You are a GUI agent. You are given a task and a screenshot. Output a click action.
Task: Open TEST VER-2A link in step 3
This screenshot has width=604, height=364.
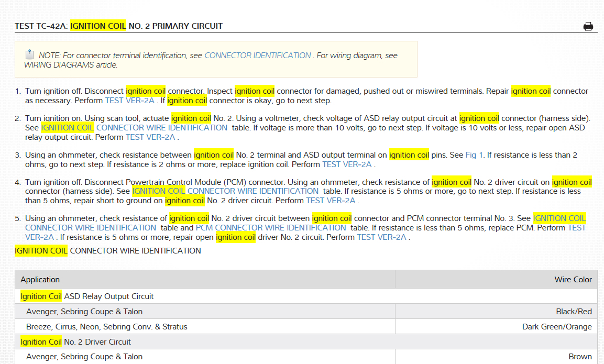click(x=347, y=164)
